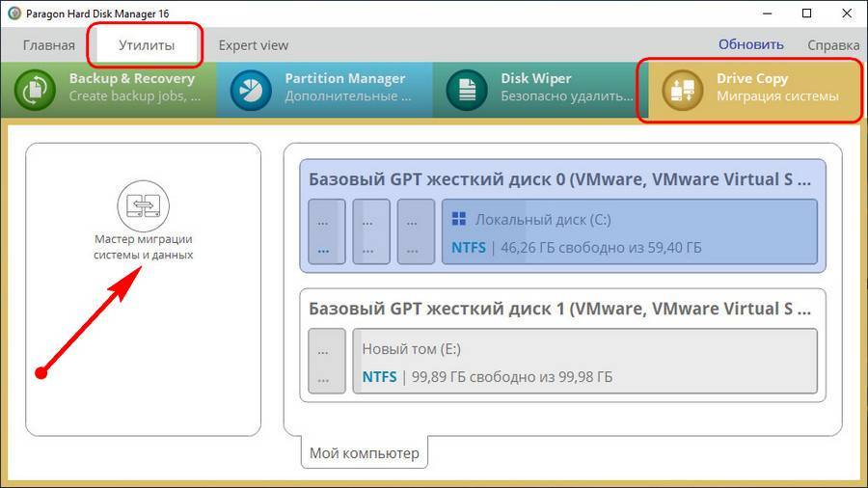Click the Partition Manager pie chart icon
The width and height of the screenshot is (868, 488).
click(x=251, y=90)
